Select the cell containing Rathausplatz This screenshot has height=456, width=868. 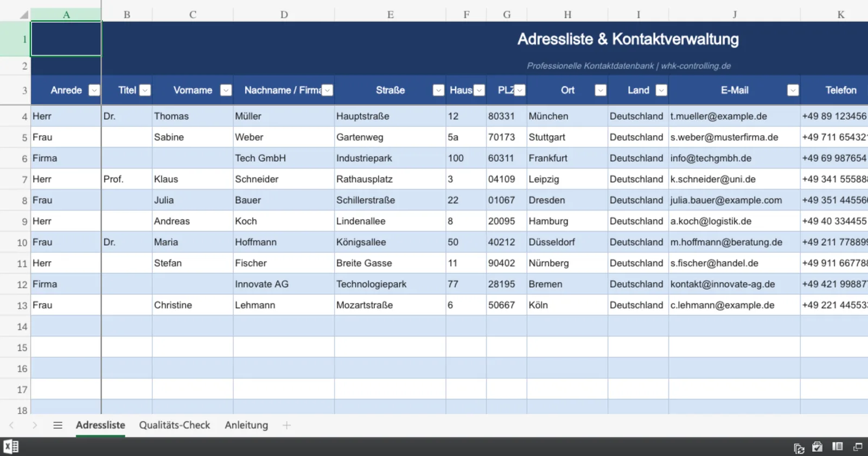click(x=390, y=179)
